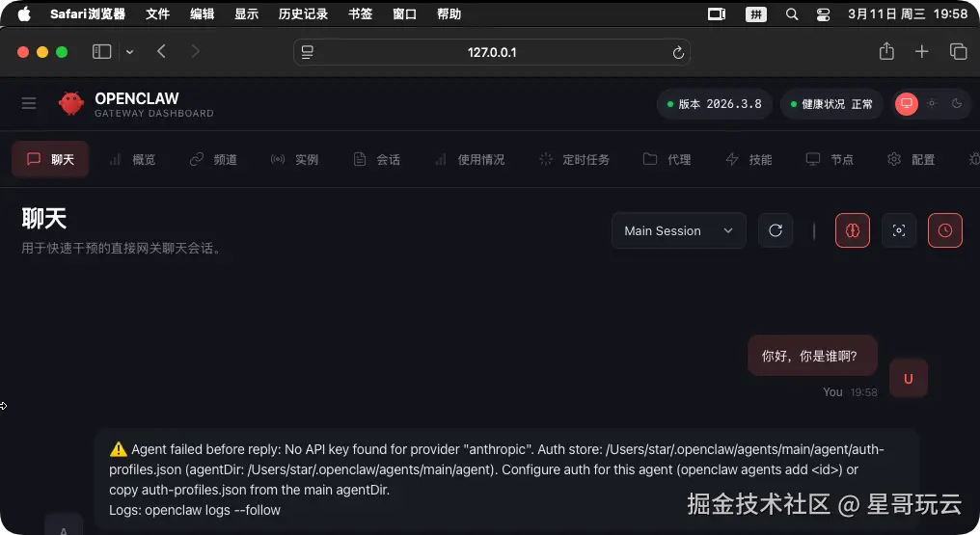Focus the 127.0.0.1 address bar
The height and width of the screenshot is (535, 980).
(492, 52)
